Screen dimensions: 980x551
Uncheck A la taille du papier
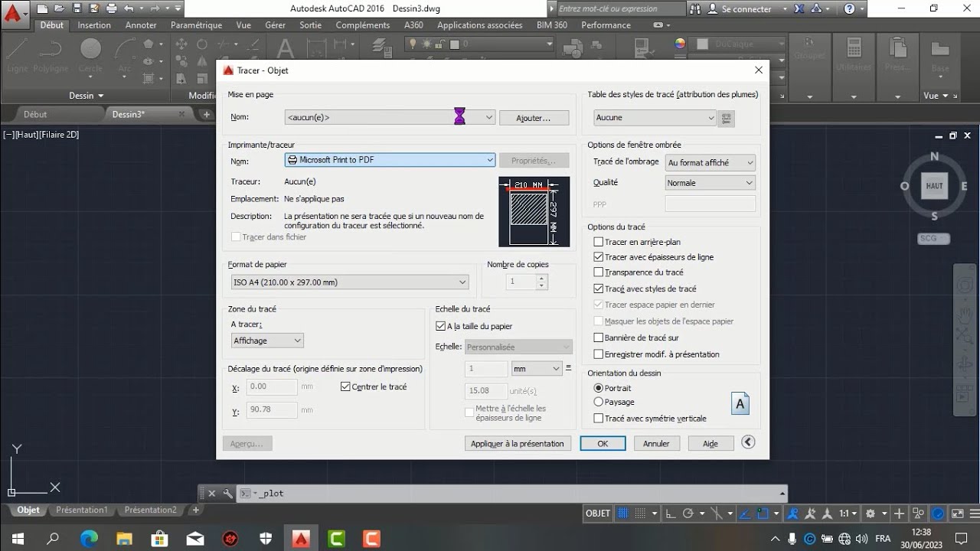tap(440, 326)
